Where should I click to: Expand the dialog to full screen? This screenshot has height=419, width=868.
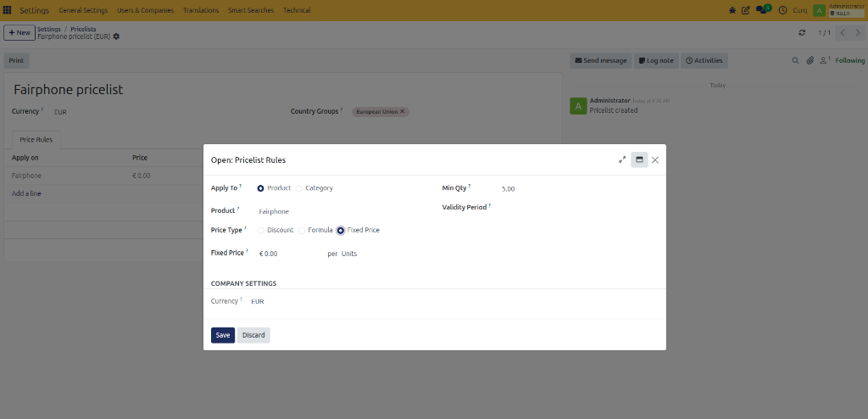coord(622,159)
